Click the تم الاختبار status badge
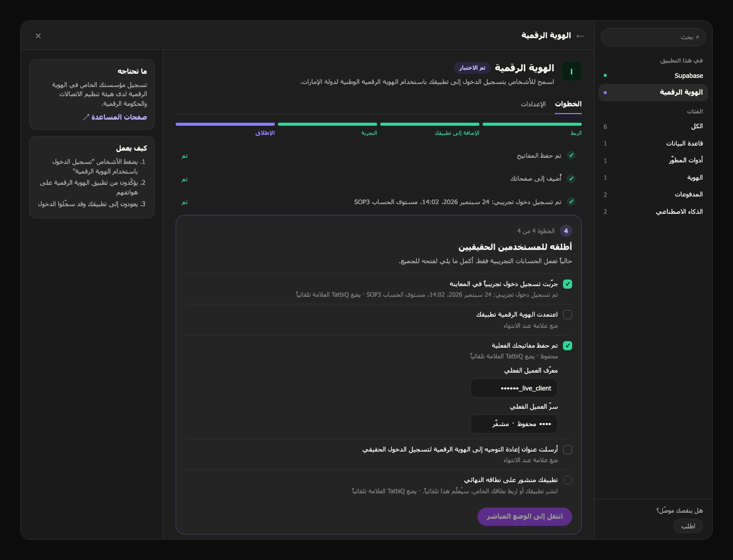 (472, 68)
